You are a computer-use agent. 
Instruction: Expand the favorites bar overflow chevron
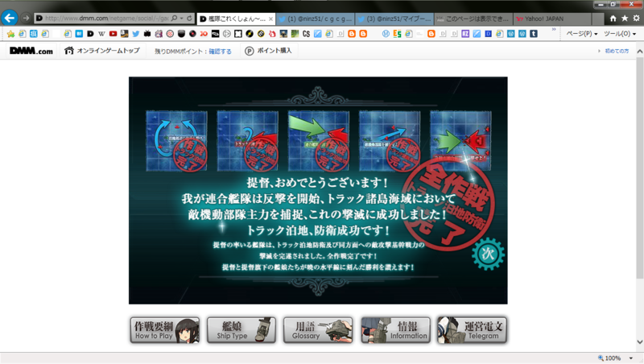click(554, 30)
